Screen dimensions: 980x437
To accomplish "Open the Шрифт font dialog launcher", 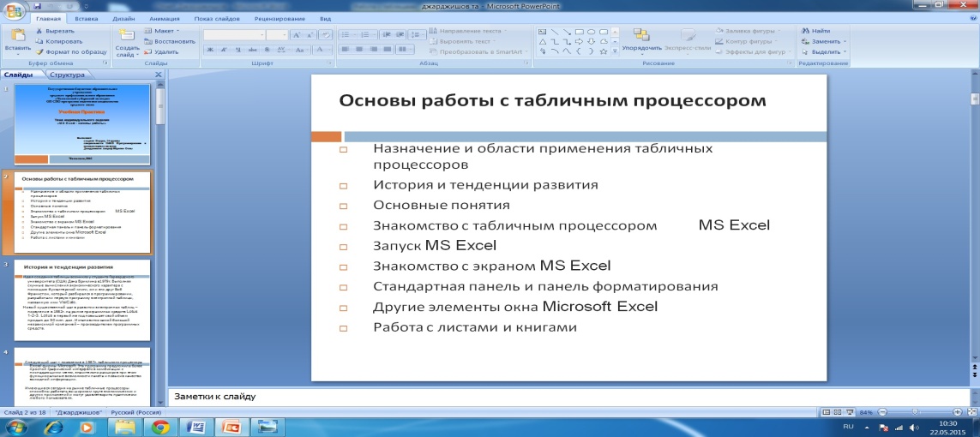I will click(329, 63).
